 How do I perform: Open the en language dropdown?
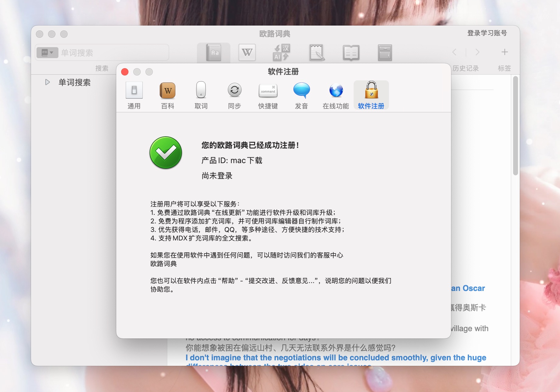click(47, 52)
